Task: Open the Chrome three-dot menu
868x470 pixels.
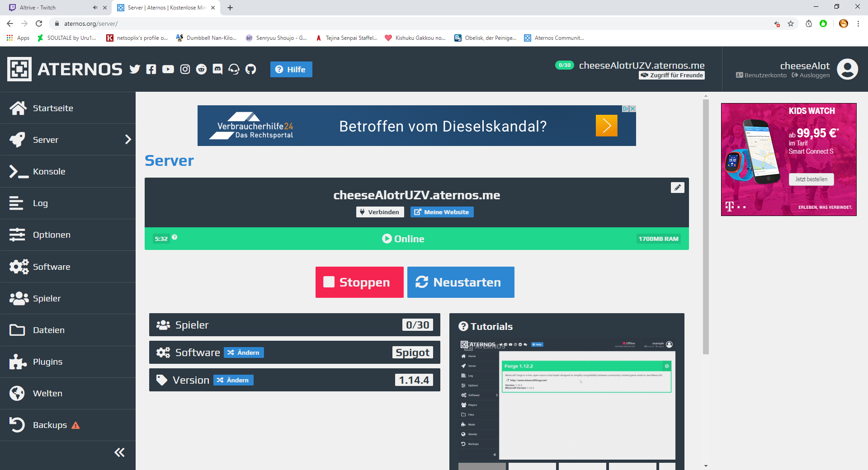Action: coord(858,23)
